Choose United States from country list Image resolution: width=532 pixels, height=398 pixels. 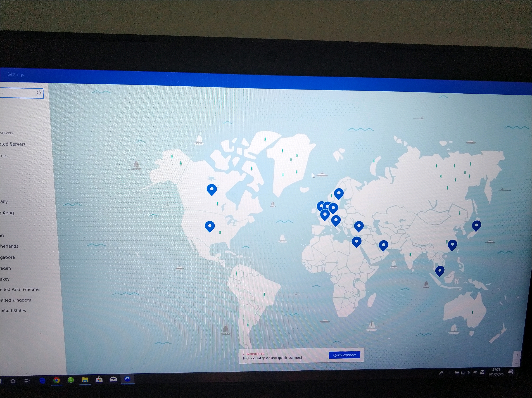pyautogui.click(x=13, y=311)
